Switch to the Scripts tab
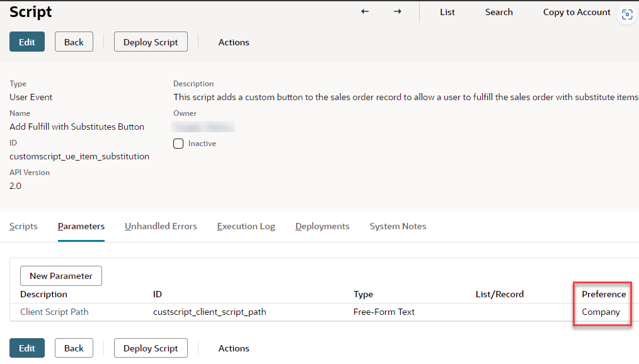639x364 pixels. pos(23,226)
